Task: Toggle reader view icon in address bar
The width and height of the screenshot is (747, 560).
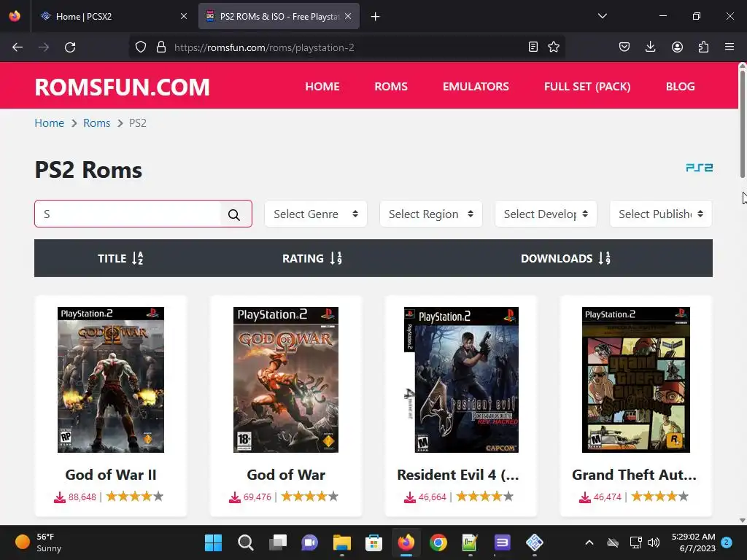Action: 533,47
